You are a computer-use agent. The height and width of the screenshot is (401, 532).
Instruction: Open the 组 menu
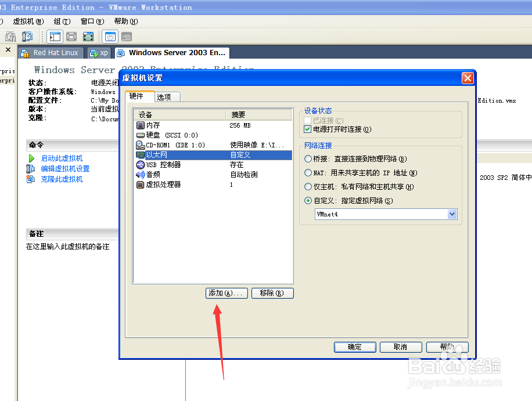[x=62, y=21]
